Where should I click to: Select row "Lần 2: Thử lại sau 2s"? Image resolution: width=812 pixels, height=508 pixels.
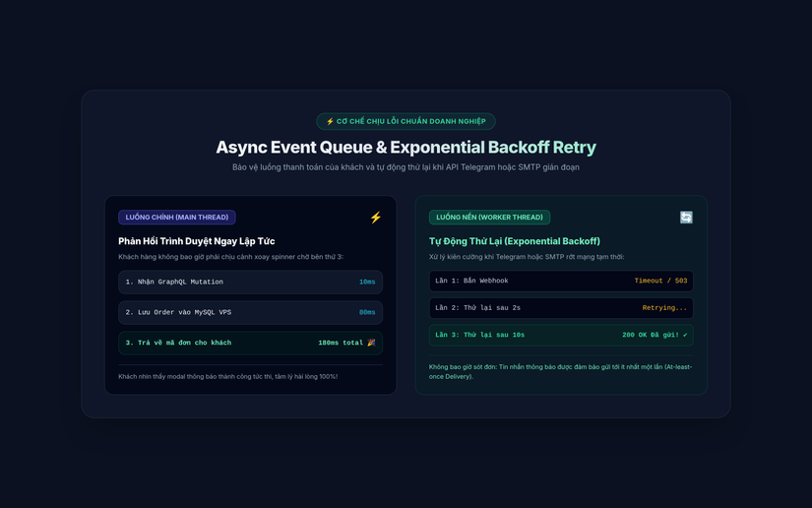pyautogui.click(x=561, y=308)
